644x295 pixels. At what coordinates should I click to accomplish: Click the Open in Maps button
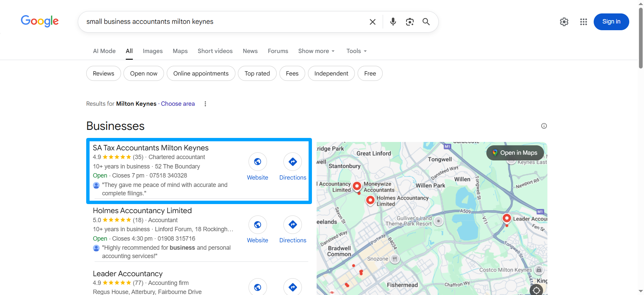515,153
